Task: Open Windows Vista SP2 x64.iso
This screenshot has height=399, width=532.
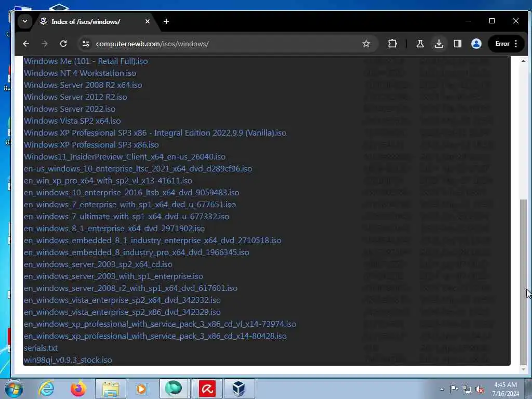Action: coord(72,121)
